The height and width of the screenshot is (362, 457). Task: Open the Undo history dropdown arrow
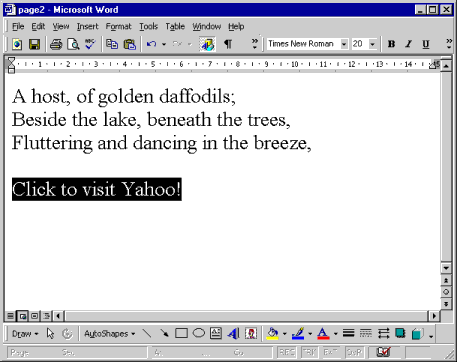[x=164, y=44]
